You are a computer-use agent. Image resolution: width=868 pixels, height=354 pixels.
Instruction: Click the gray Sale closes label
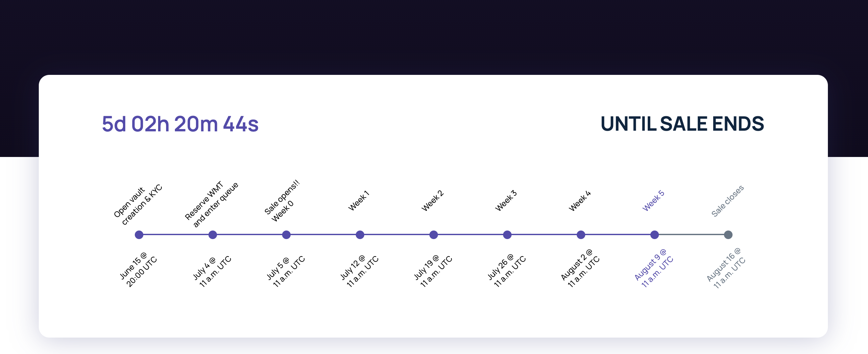727,201
